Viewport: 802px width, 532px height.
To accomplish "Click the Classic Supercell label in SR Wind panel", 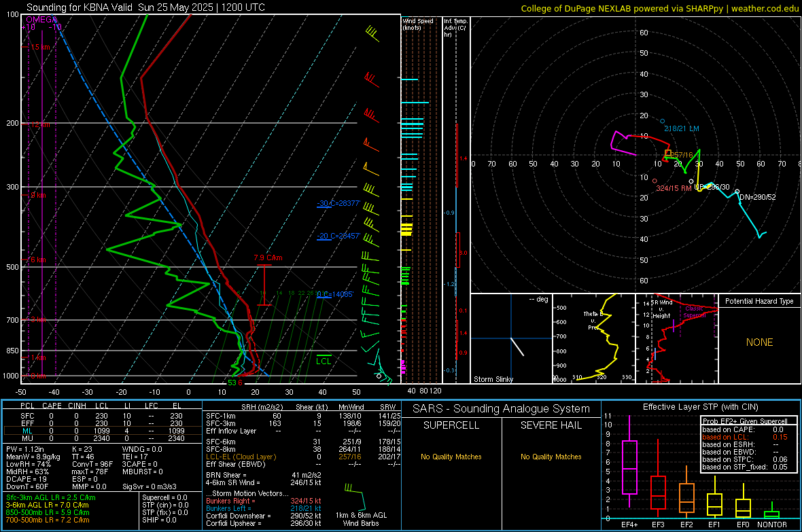I will pyautogui.click(x=694, y=312).
